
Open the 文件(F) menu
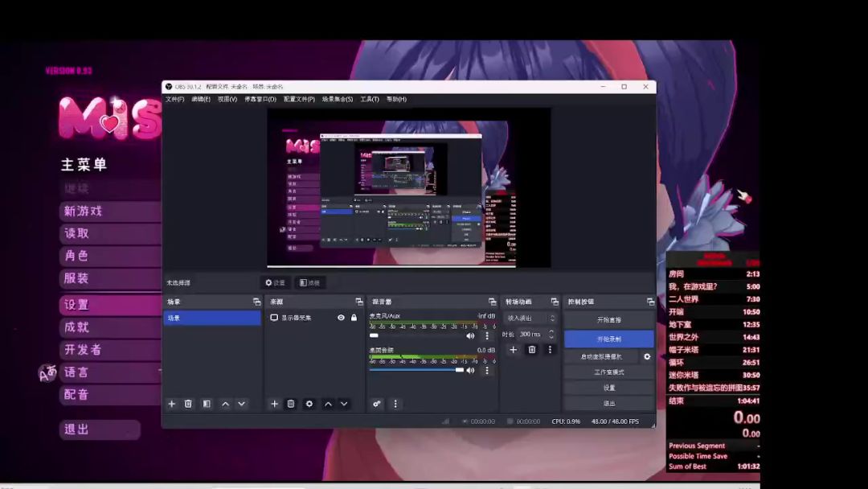(174, 99)
